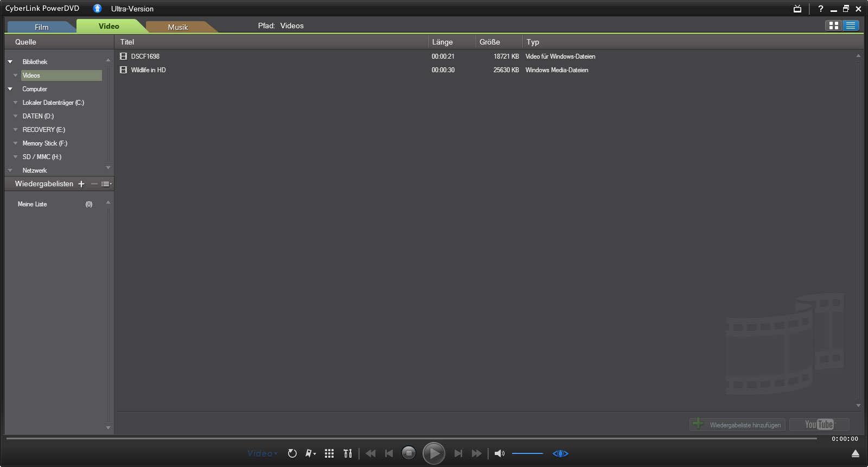The height and width of the screenshot is (467, 868).
Task: Click the playback progress seek bar
Action: (411, 438)
